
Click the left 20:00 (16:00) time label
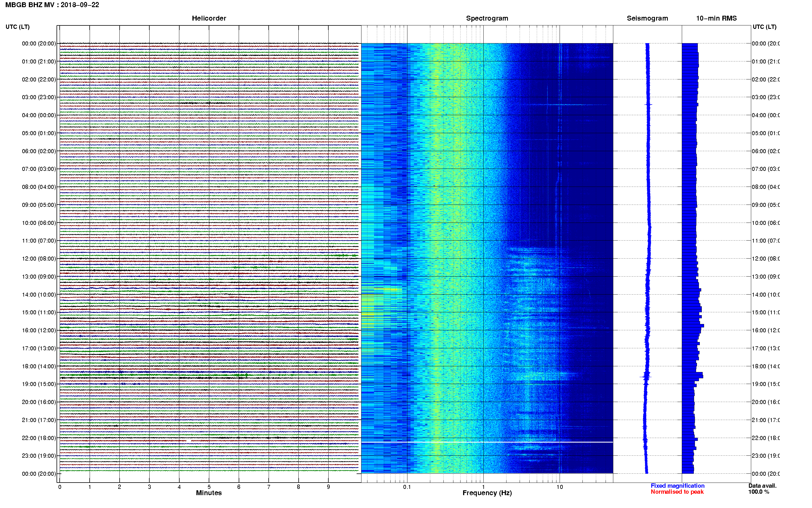coord(39,402)
